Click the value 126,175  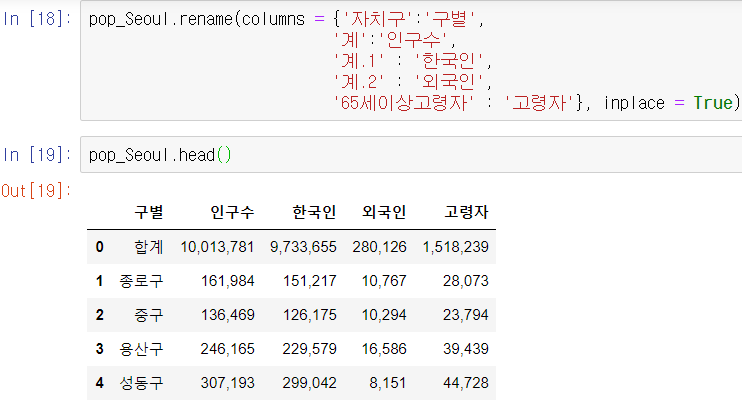[309, 315]
